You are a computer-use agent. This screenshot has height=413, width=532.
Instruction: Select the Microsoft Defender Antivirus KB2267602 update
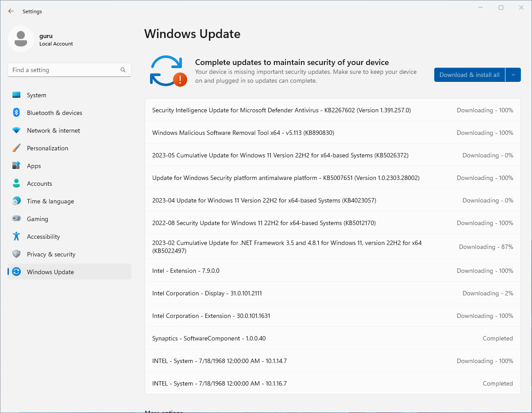click(x=333, y=110)
